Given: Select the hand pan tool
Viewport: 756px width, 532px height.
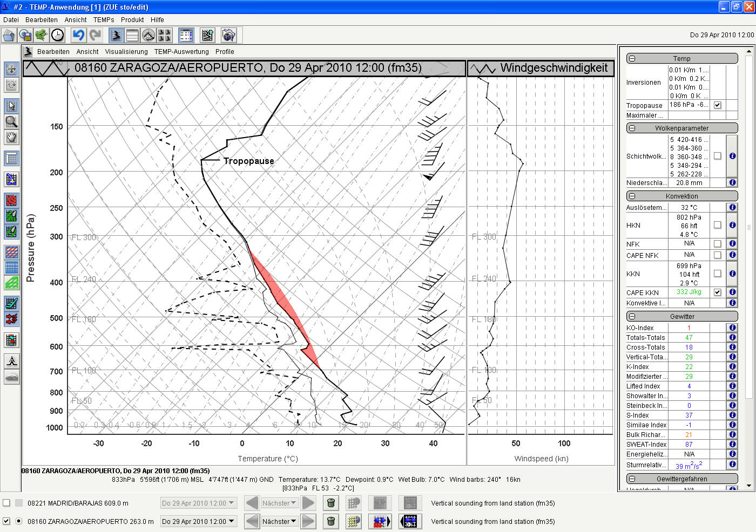Looking at the screenshot, I should [11, 138].
